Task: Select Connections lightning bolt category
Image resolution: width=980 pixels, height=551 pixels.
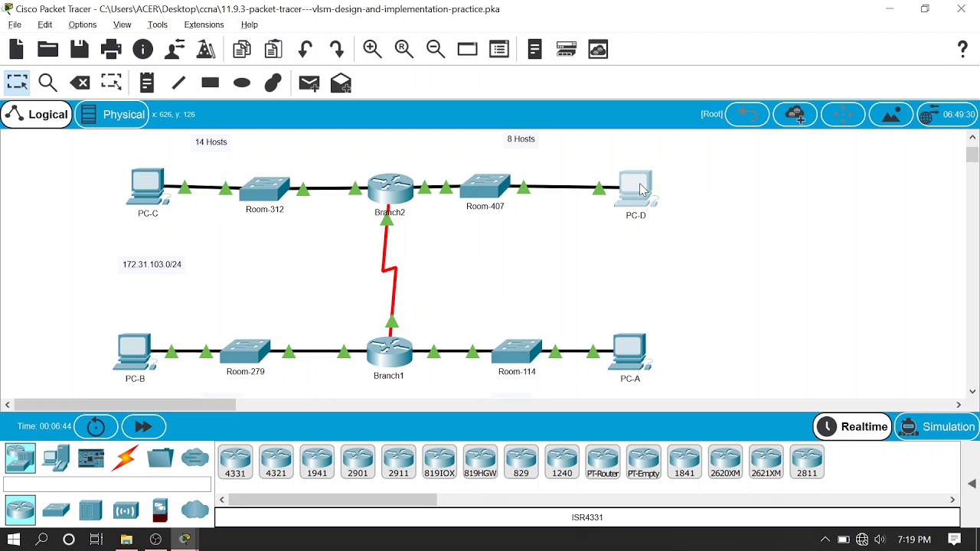Action: 126,458
